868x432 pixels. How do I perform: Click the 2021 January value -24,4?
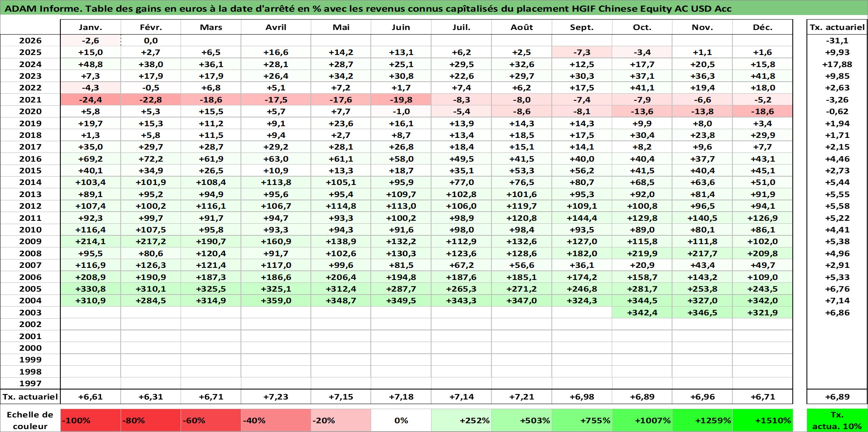90,100
